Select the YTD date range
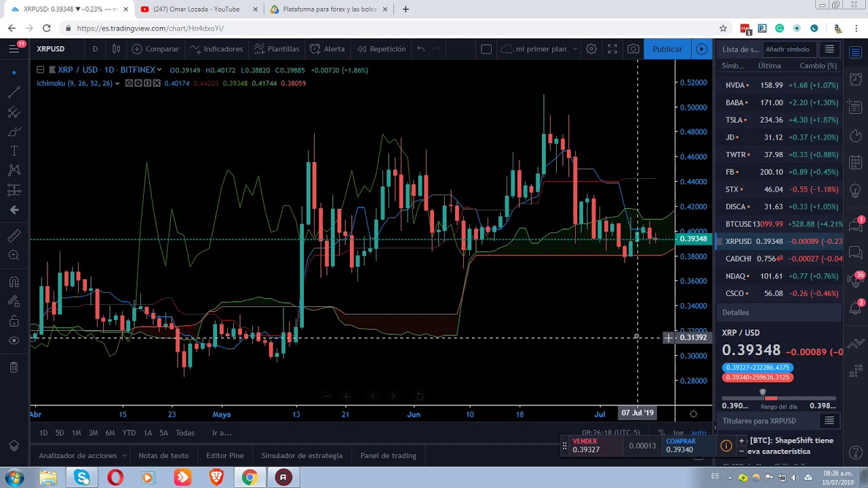The width and height of the screenshot is (868, 488). [x=129, y=433]
